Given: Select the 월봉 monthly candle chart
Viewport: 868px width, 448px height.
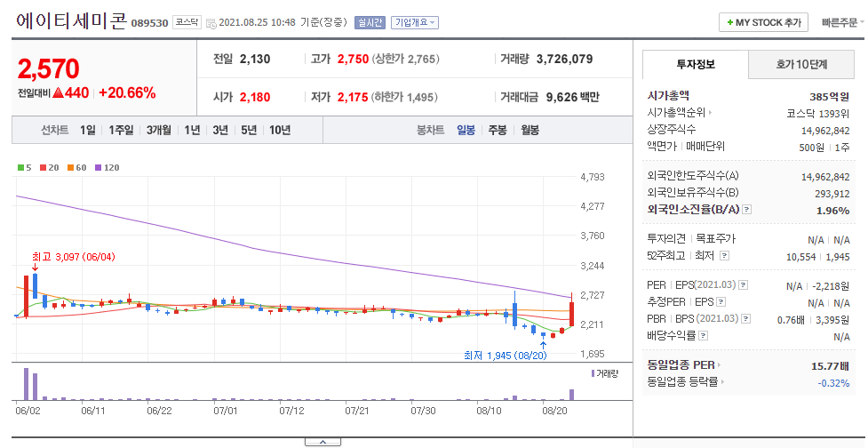Looking at the screenshot, I should (x=530, y=130).
